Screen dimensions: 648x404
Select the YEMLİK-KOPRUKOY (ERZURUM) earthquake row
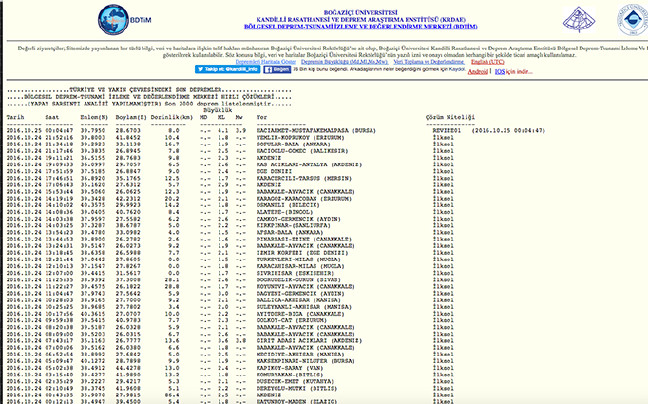pyautogui.click(x=299, y=136)
